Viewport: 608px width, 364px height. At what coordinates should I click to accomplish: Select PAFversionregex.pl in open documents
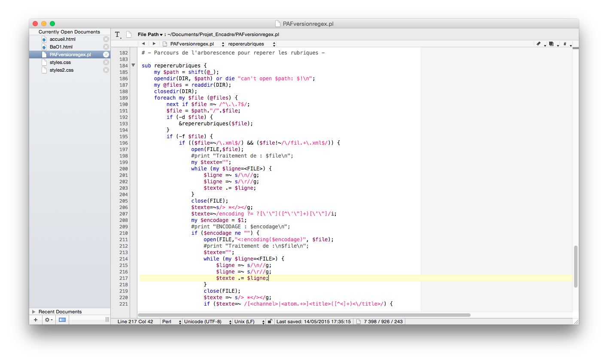point(70,55)
